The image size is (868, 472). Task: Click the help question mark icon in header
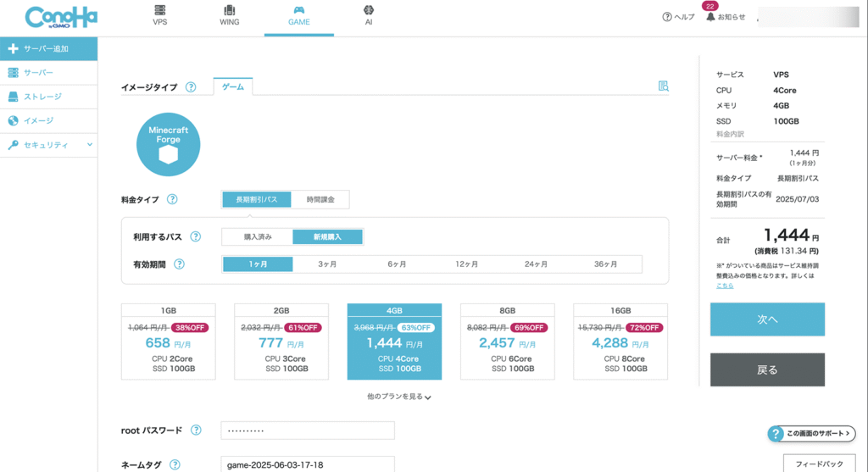666,17
